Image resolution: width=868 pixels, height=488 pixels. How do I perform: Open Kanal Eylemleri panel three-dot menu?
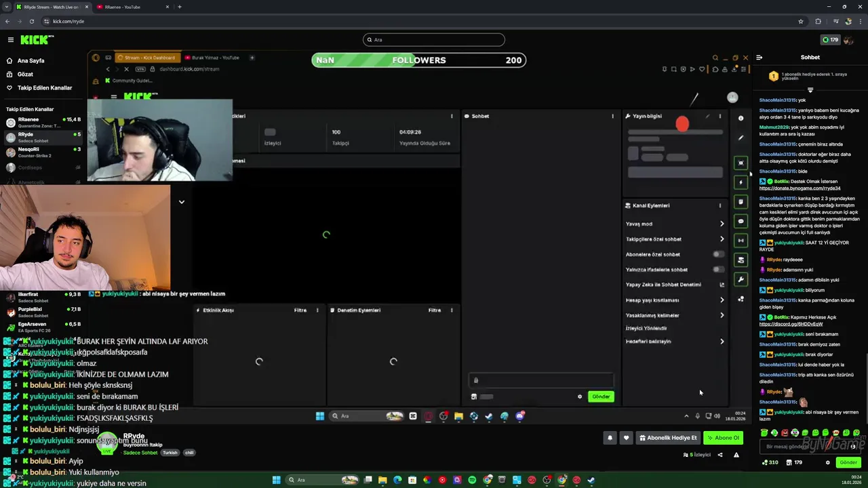720,205
